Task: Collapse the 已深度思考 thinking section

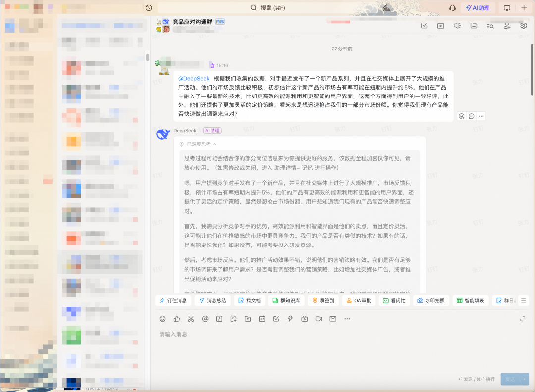Action: pos(214,144)
